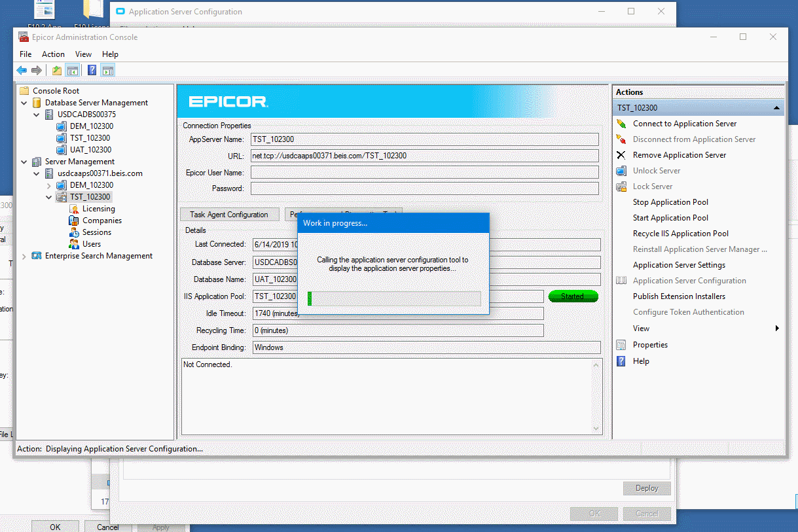The image size is (798, 532).
Task: Click the Task Agent Configuration button
Action: pyautogui.click(x=229, y=215)
